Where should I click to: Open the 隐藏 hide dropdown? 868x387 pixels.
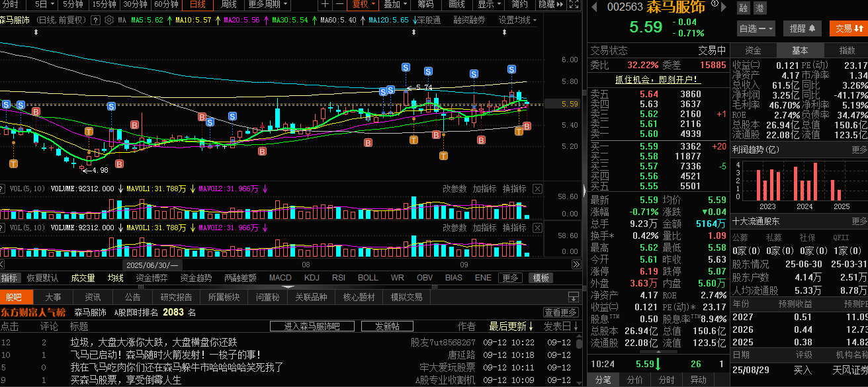pos(550,5)
